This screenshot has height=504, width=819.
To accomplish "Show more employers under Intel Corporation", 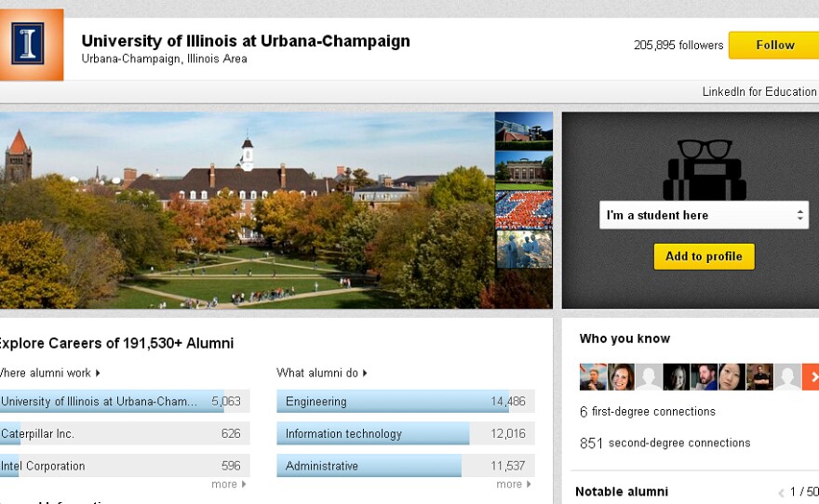I will pos(229,484).
